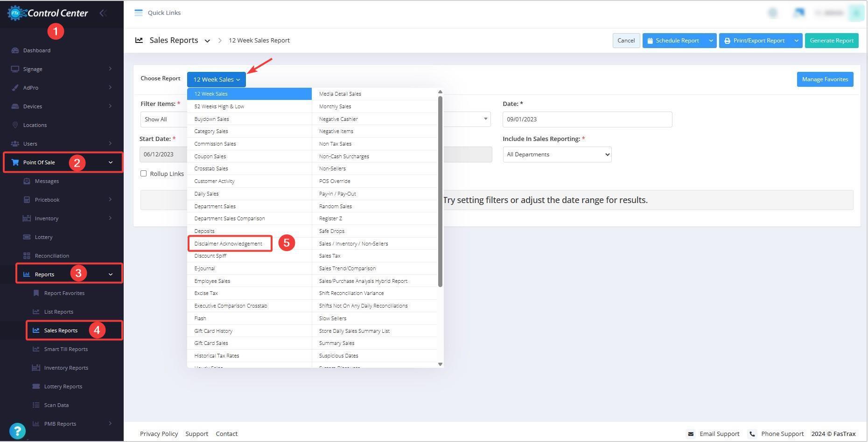This screenshot has height=442, width=868.
Task: Click the Lottery Reports icon
Action: pyautogui.click(x=36, y=386)
